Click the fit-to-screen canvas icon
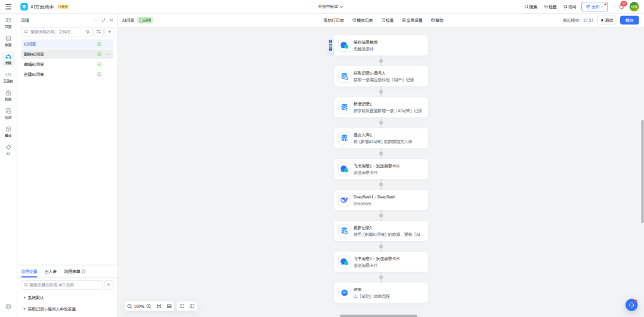The image size is (644, 317). [x=159, y=306]
